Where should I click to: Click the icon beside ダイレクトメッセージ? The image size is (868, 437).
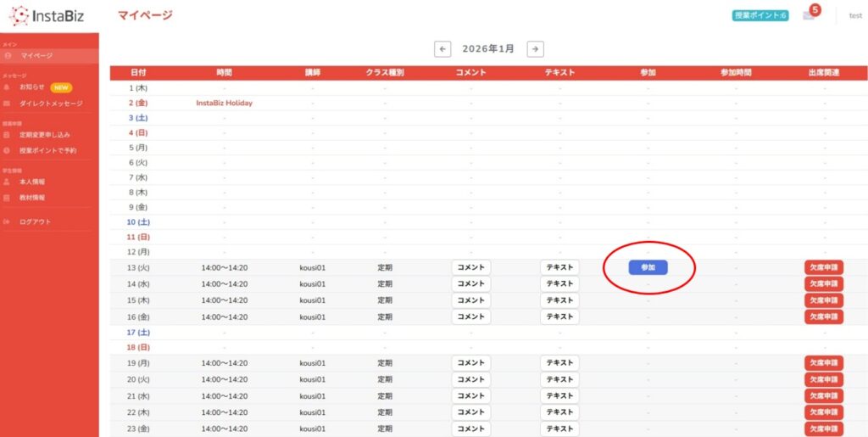(7, 104)
